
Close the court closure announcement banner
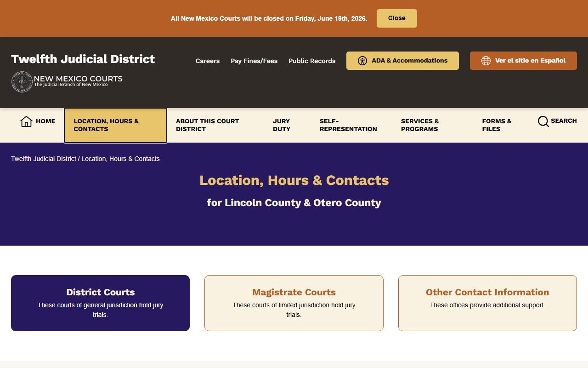click(x=397, y=18)
